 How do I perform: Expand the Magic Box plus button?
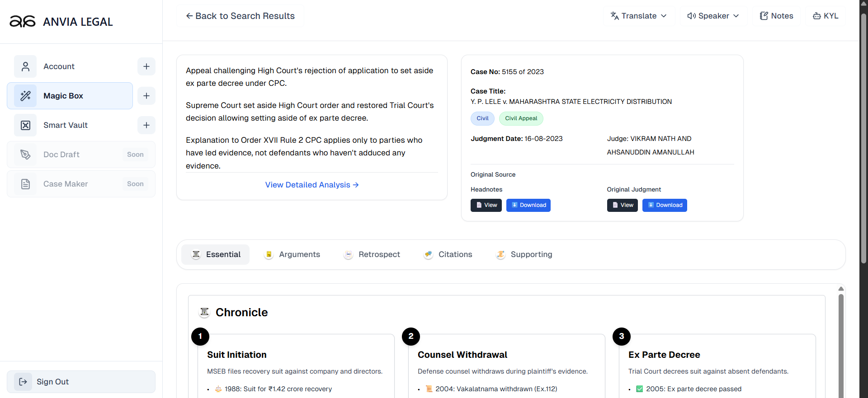click(x=146, y=96)
